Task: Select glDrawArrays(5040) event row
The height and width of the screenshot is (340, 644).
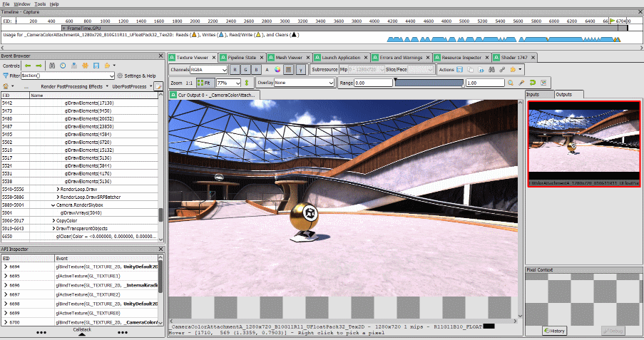Action: click(x=81, y=212)
